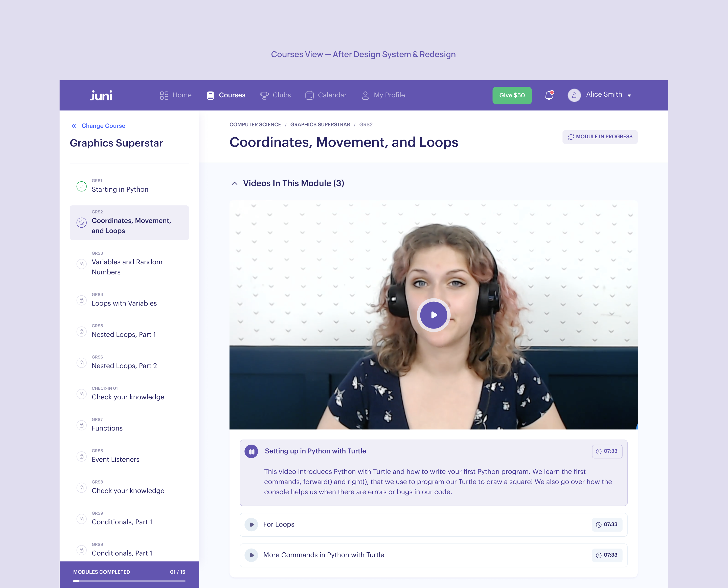Click the Alice Smith avatar icon
Screen dimensions: 728x588
pyautogui.click(x=574, y=96)
